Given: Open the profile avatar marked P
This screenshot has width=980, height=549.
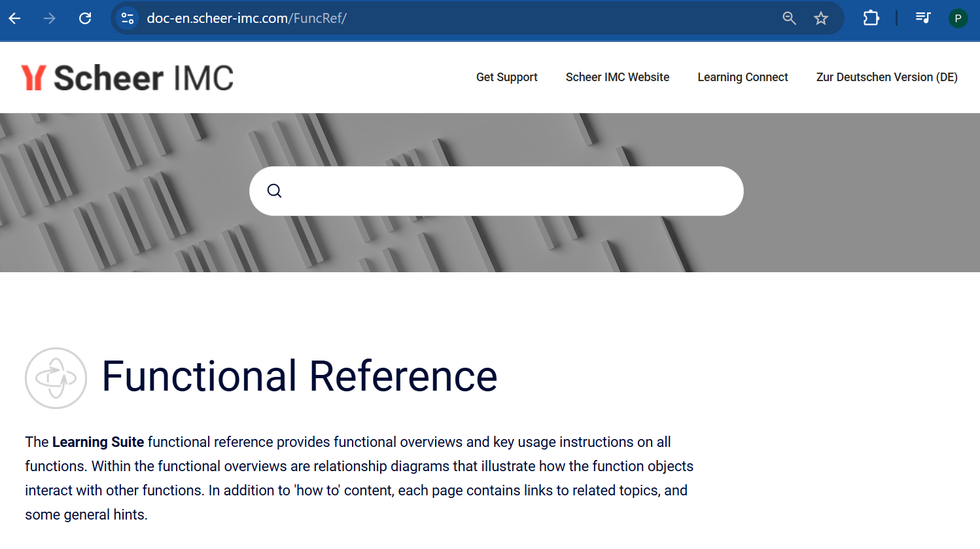Looking at the screenshot, I should coord(958,18).
